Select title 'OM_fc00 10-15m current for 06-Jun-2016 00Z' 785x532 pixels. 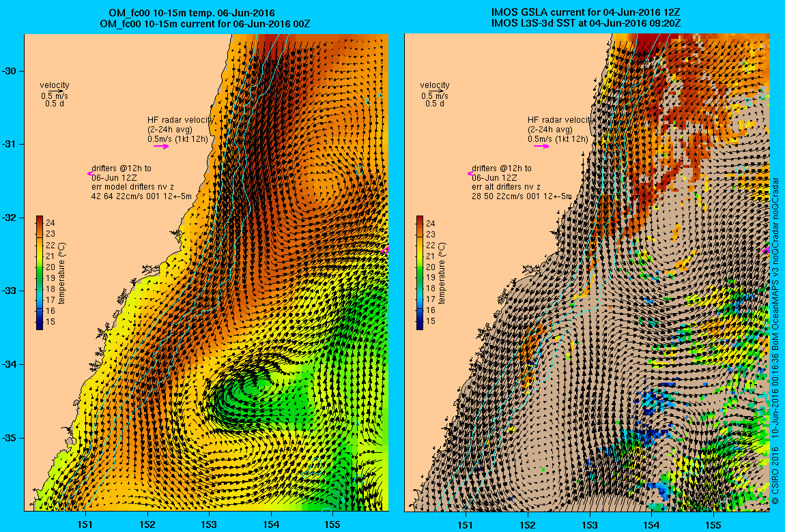point(204,23)
